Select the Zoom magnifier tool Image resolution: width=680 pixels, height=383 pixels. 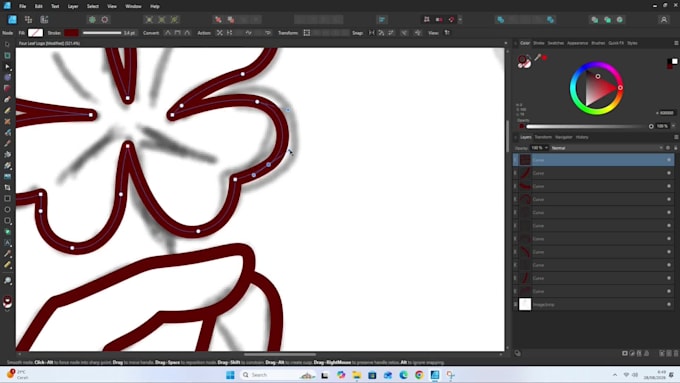click(7, 281)
